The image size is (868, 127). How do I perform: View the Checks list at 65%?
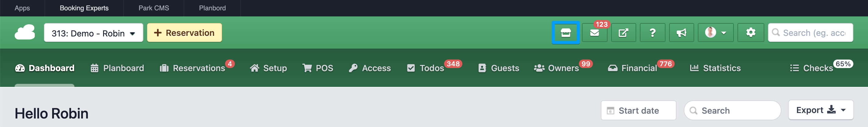(x=811, y=68)
